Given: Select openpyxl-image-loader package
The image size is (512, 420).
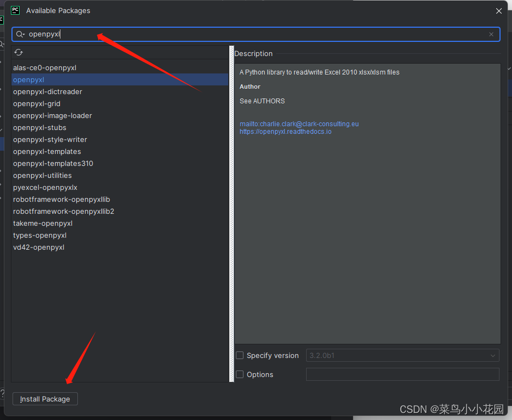Looking at the screenshot, I should coord(120,116).
